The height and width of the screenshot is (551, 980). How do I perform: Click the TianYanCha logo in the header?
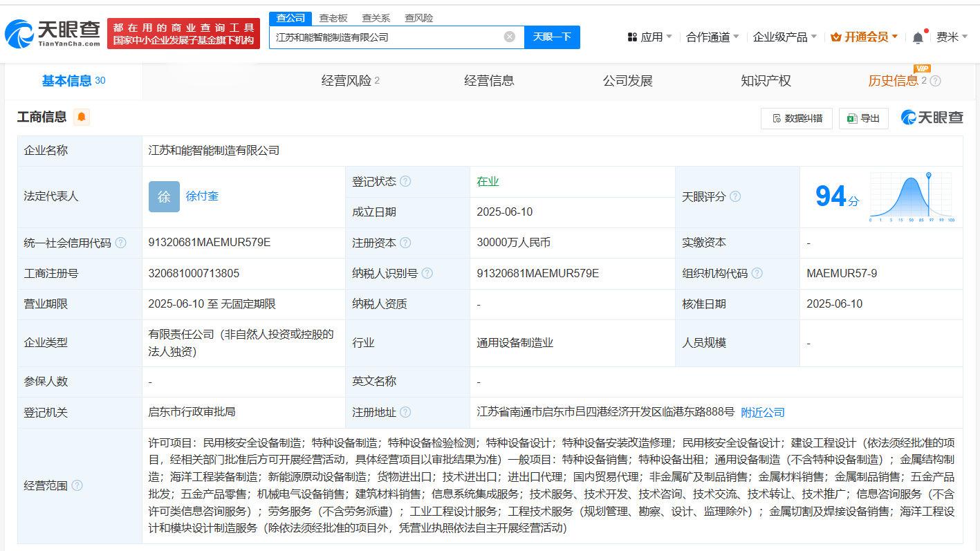coord(52,33)
